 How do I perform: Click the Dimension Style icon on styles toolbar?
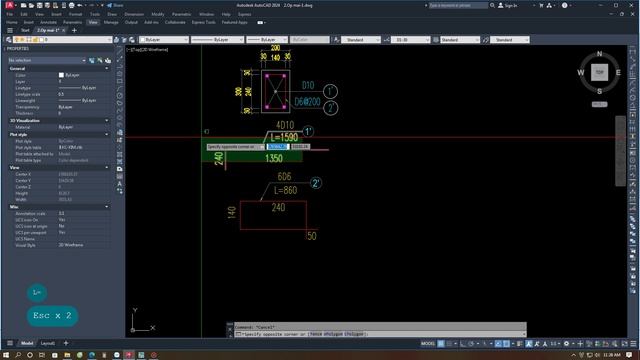386,40
